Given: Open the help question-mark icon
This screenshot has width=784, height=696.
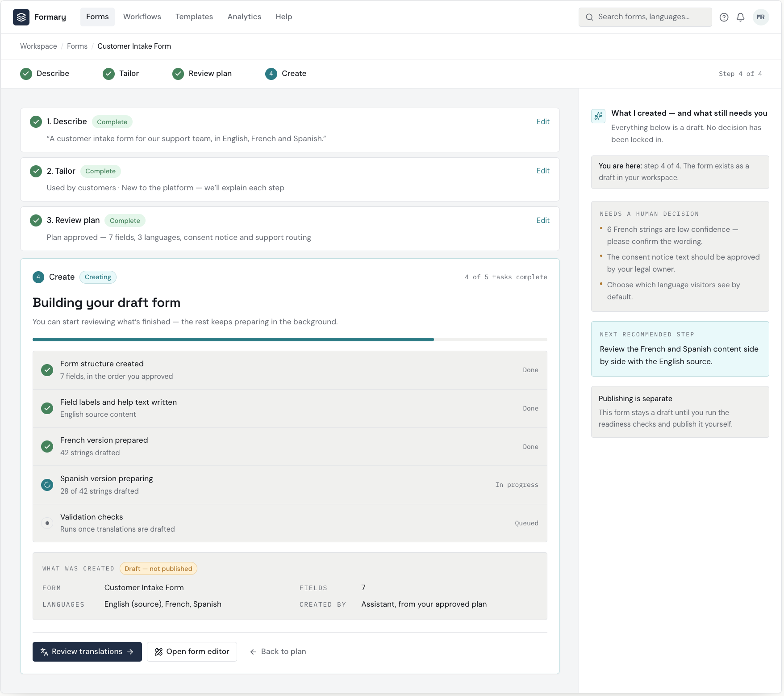Looking at the screenshot, I should coord(724,17).
